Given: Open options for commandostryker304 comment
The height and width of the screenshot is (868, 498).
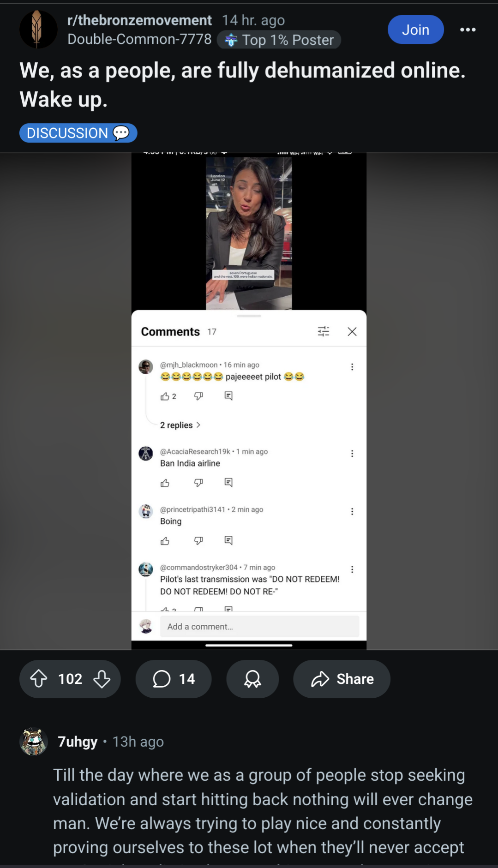Looking at the screenshot, I should [x=352, y=569].
